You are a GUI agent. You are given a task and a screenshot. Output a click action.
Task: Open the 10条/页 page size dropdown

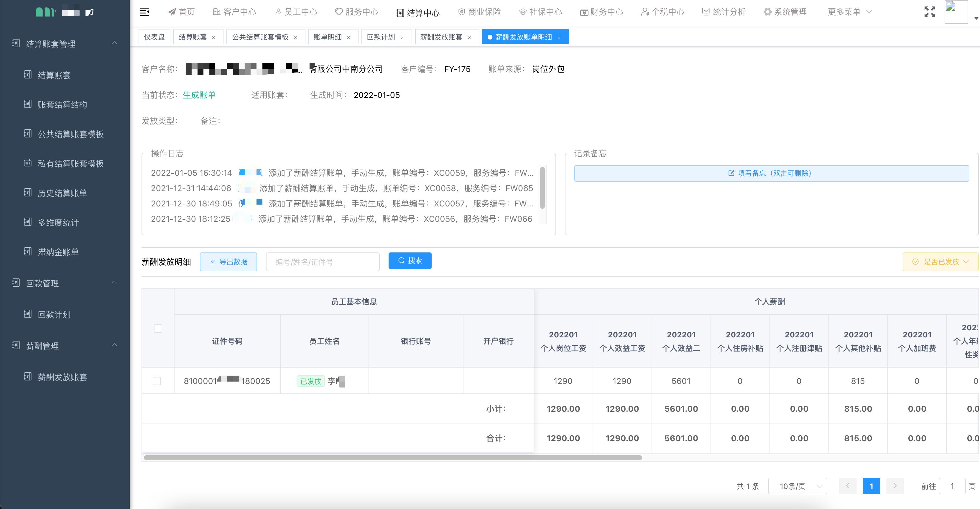(x=798, y=486)
